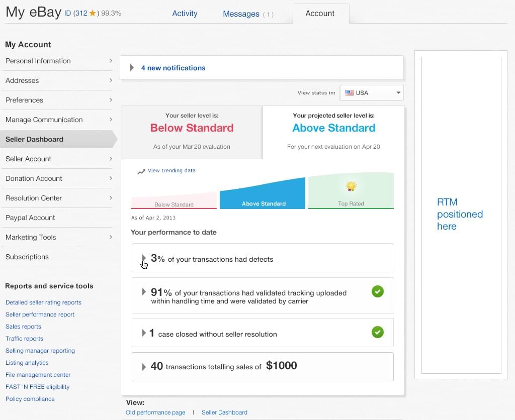515x420 pixels.
Task: Open Sales reports link
Action: (23, 327)
